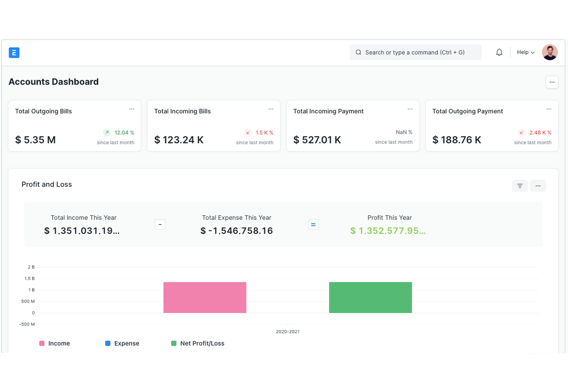Expand the Help dropdown
568x392 pixels.
coord(525,53)
